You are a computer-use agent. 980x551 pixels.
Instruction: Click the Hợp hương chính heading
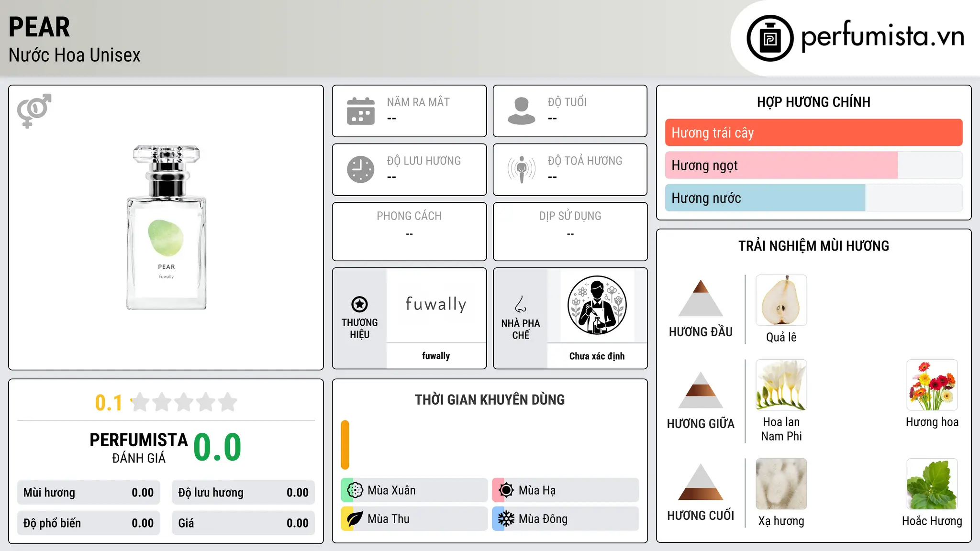(813, 102)
